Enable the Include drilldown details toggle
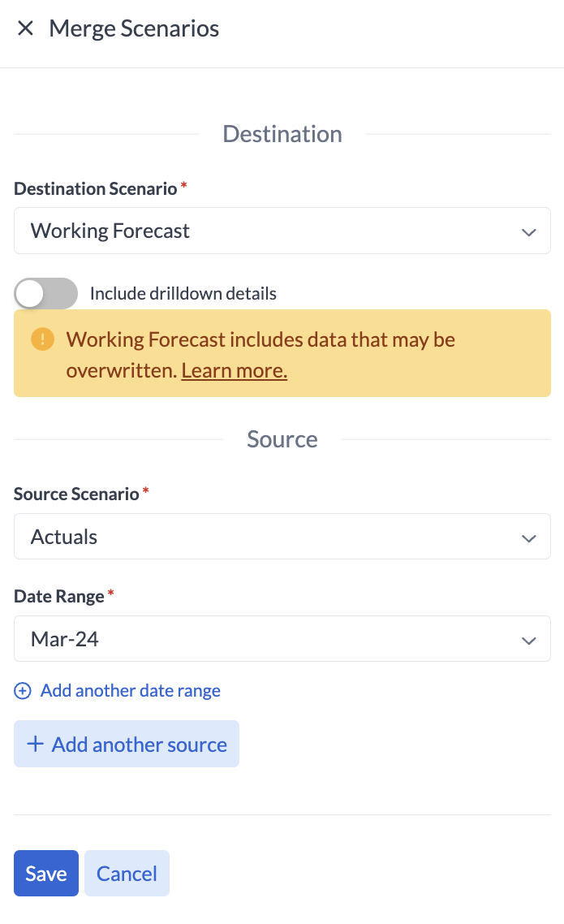The image size is (564, 924). tap(46, 294)
